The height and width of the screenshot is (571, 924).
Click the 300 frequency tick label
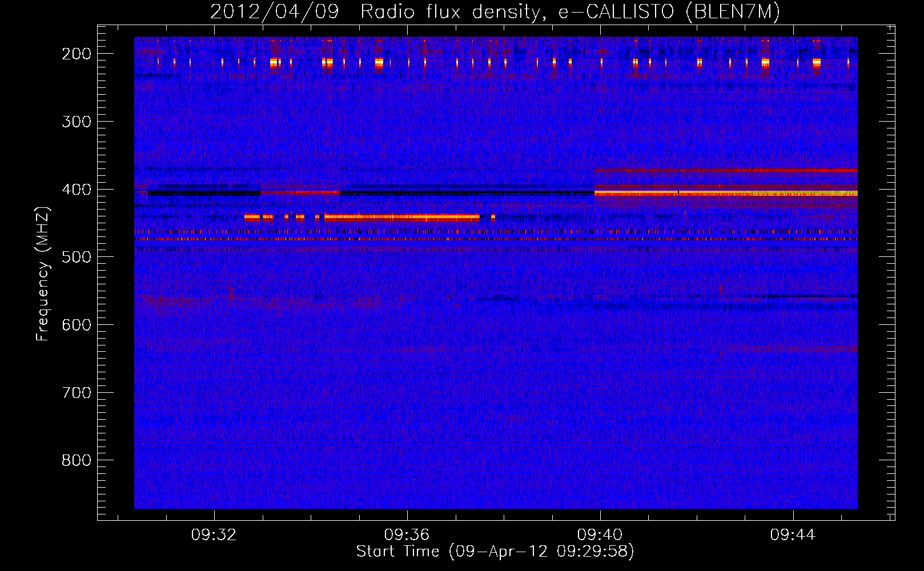[x=77, y=122]
